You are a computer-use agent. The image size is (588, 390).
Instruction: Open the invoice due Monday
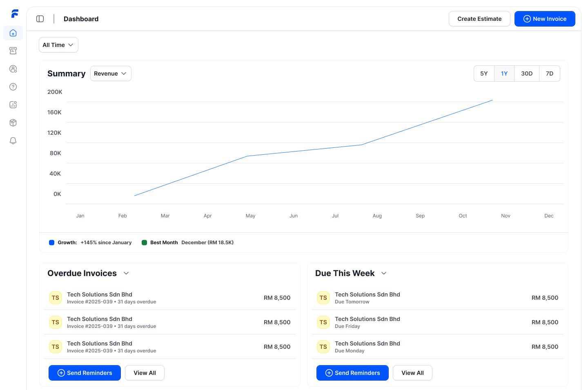tap(438, 347)
